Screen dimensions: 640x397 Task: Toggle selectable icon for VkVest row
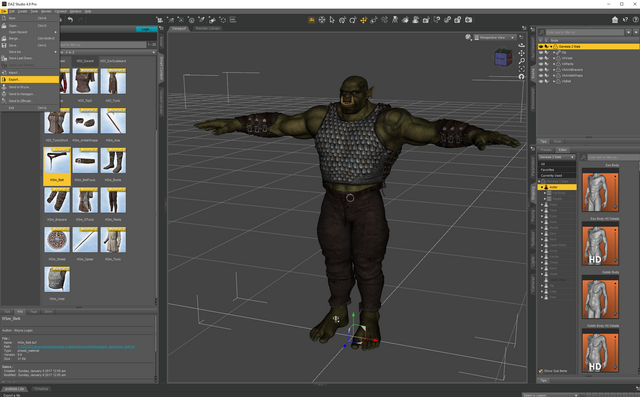[x=547, y=58]
